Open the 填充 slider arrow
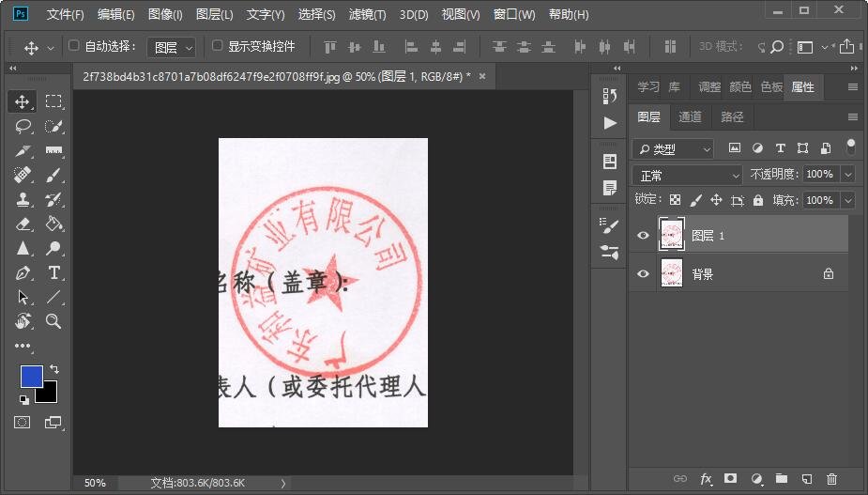This screenshot has width=868, height=495. pyautogui.click(x=848, y=200)
